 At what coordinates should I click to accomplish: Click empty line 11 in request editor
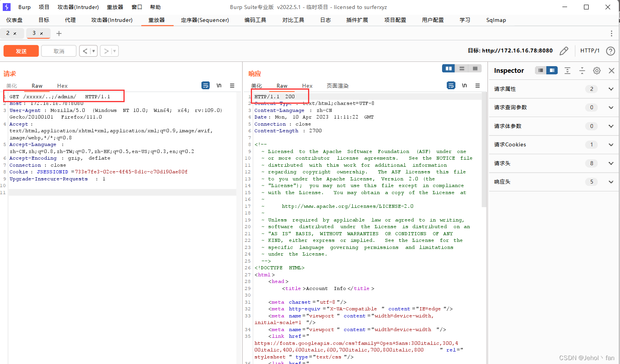coord(122,193)
